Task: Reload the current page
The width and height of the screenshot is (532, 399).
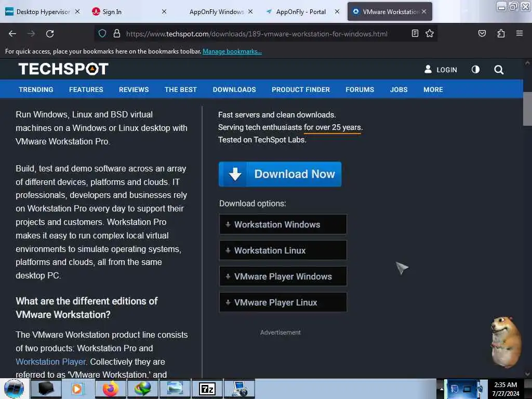Action: coord(50,34)
